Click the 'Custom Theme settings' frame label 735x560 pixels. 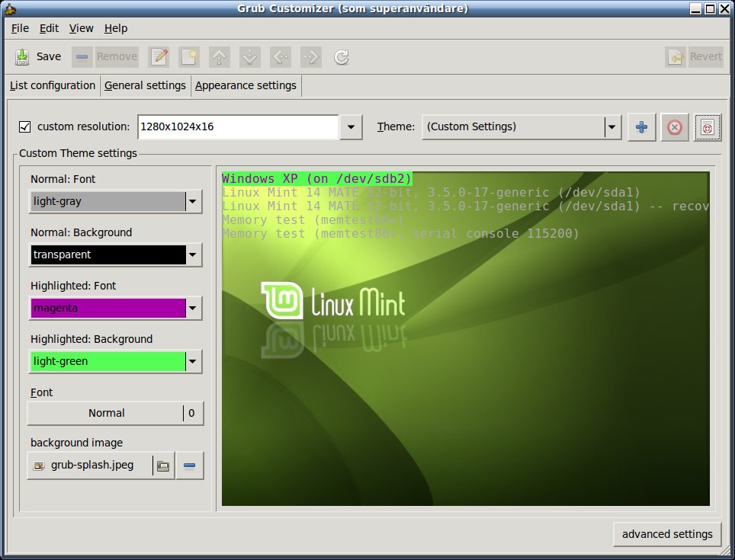[x=78, y=153]
